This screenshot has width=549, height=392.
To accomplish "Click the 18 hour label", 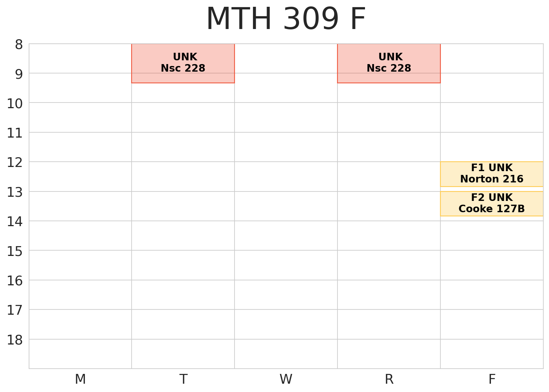I will (x=15, y=340).
